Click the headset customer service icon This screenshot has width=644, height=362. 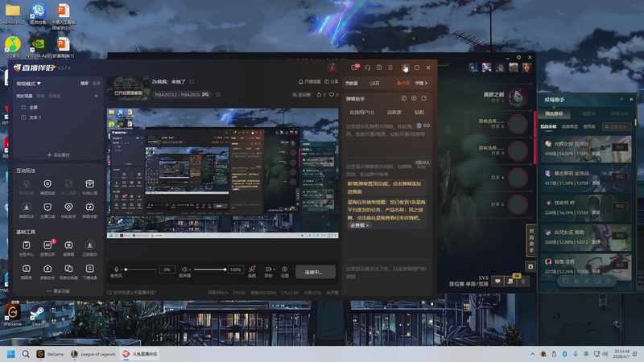(368, 68)
